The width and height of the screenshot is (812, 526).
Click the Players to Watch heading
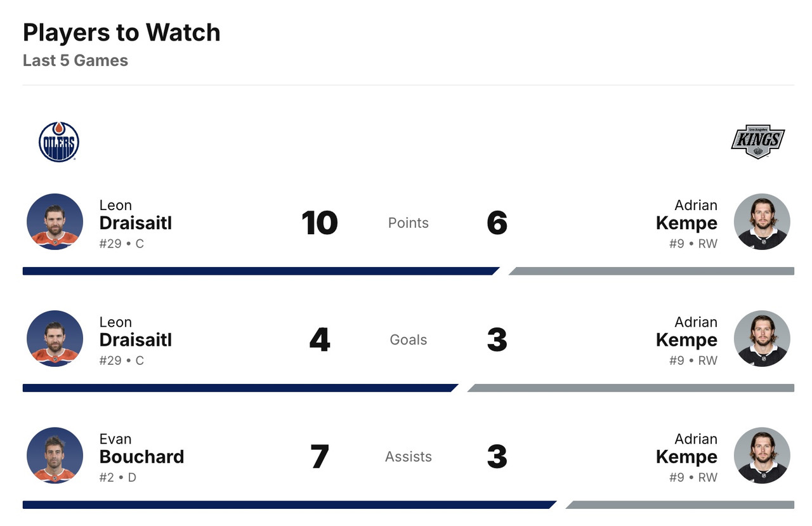(121, 32)
